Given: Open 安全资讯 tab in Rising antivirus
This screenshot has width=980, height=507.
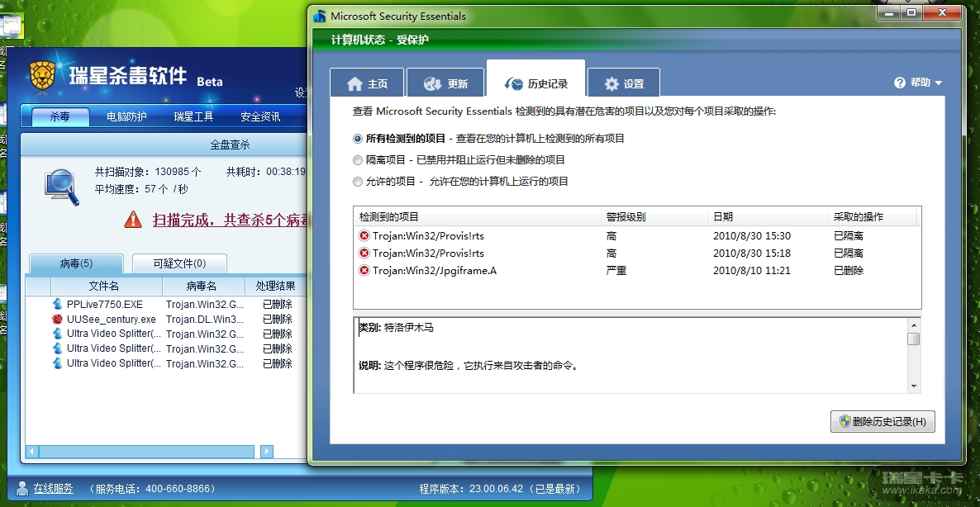Looking at the screenshot, I should [260, 116].
